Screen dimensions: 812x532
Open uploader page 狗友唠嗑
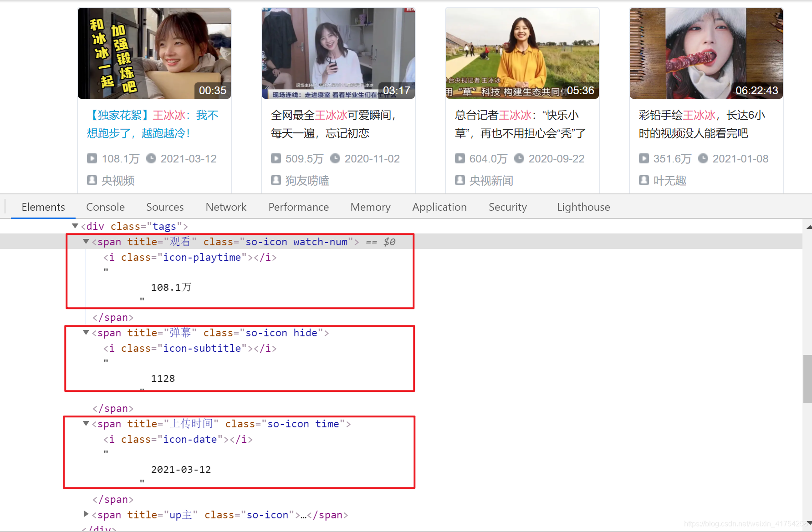(307, 181)
